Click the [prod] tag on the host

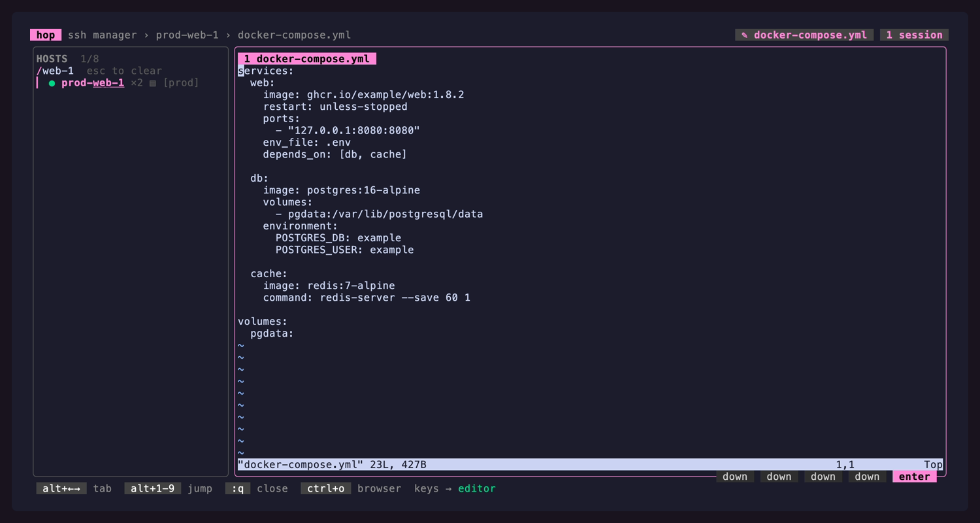(180, 83)
